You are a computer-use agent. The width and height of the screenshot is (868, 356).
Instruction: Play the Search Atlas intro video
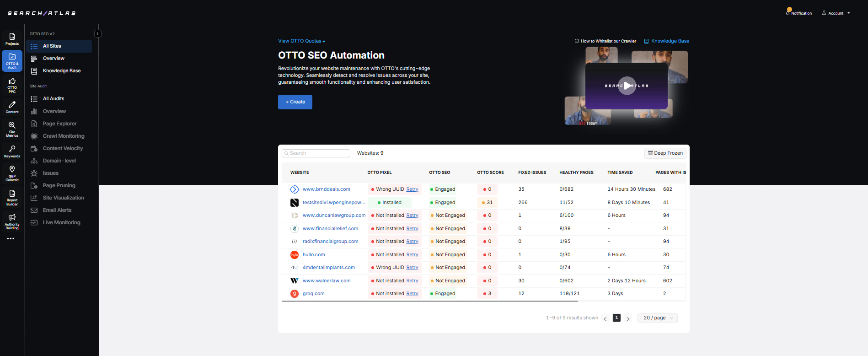[627, 86]
